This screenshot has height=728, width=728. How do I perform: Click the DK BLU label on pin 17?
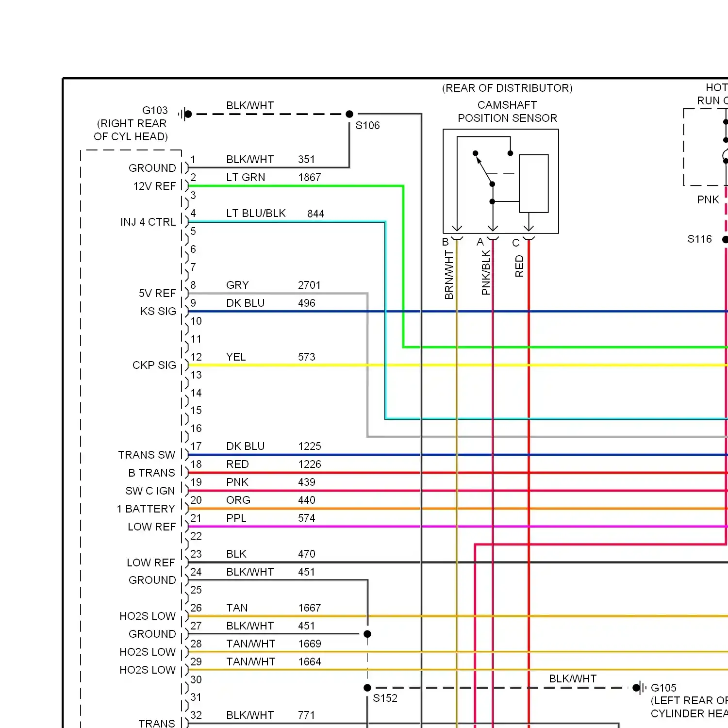(x=246, y=446)
